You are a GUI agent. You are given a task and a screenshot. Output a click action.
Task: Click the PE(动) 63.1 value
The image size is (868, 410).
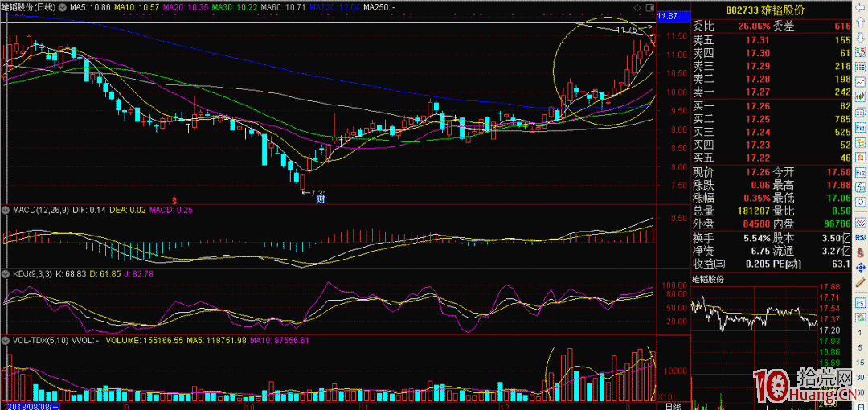(840, 264)
